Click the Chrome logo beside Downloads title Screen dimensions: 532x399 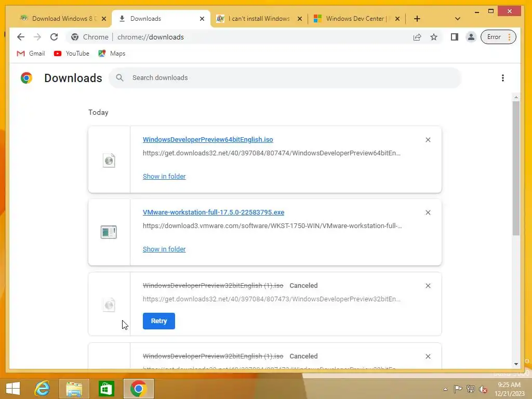click(x=26, y=78)
